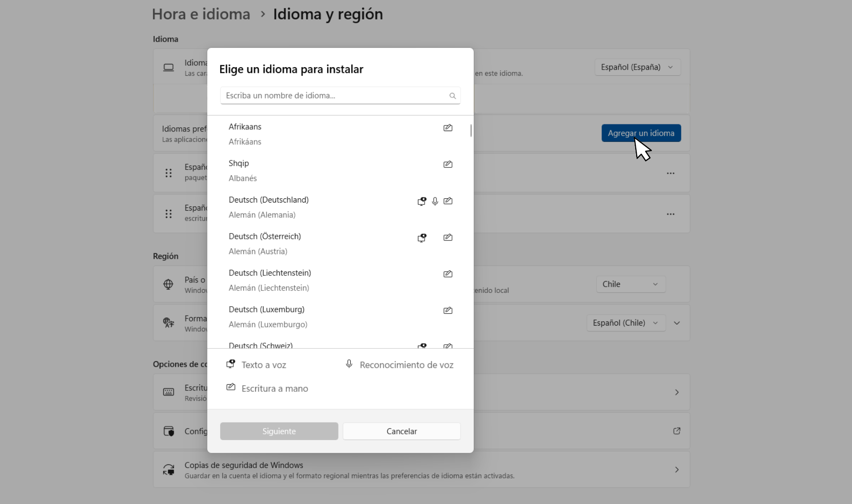Go back to Hora e idioma breadcrumb
Viewport: 852px width, 504px height.
point(201,14)
